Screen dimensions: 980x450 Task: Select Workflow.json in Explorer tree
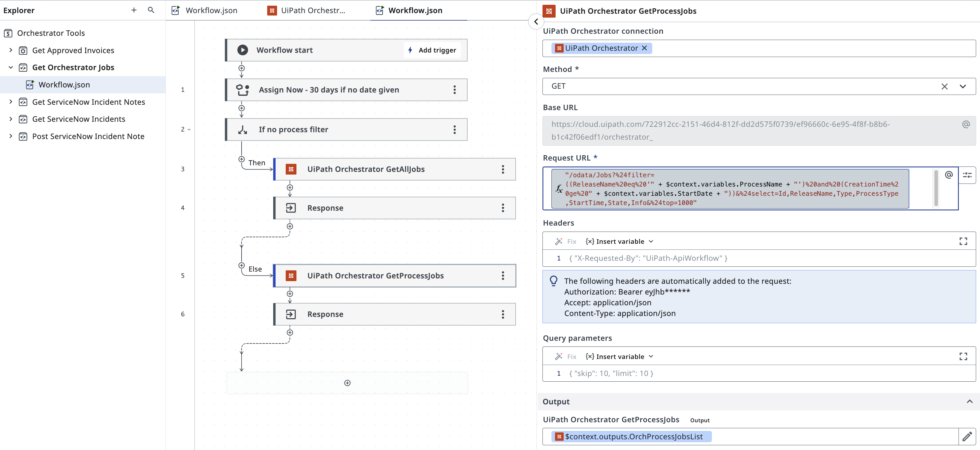pos(64,84)
